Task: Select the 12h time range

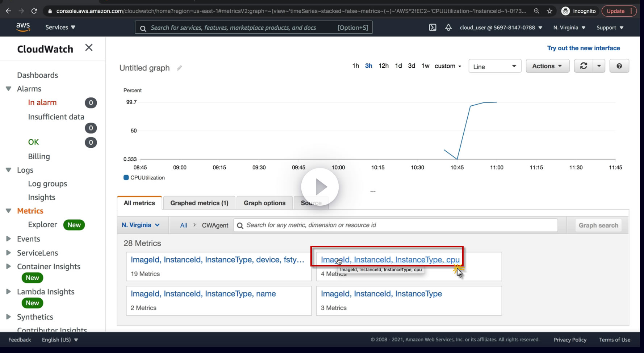Action: click(x=384, y=66)
